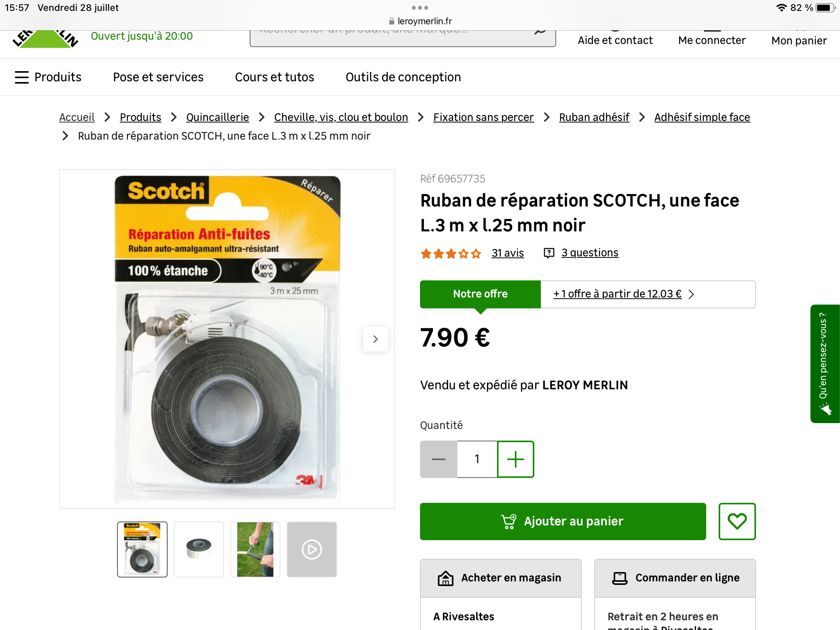840x630 pixels.
Task: Tap the three dots at top of browser
Action: click(420, 8)
